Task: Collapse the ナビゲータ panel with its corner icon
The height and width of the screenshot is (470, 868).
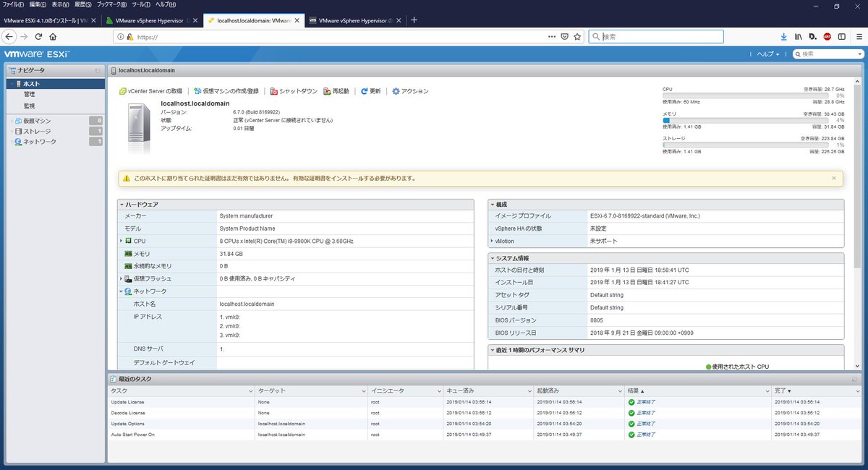Action: 98,70
